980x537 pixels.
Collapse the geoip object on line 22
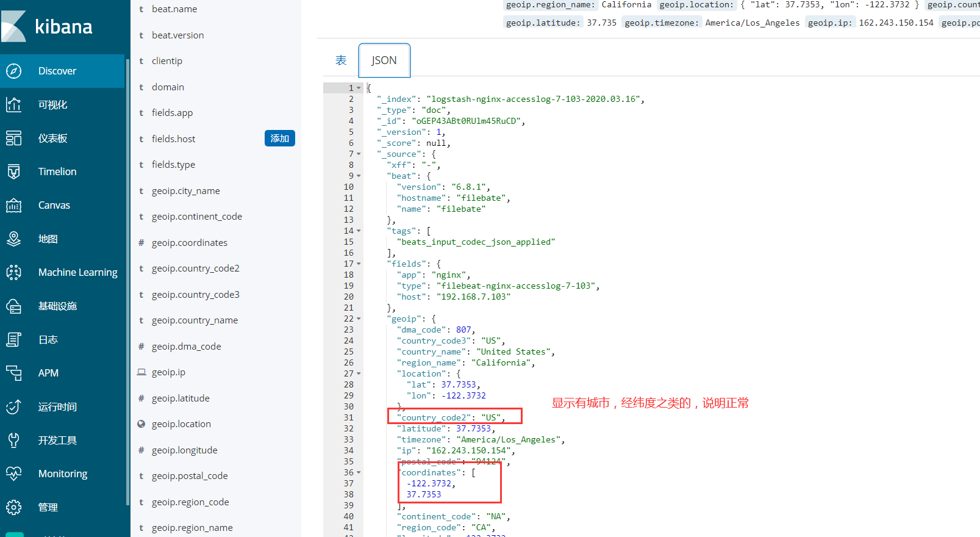pos(359,319)
